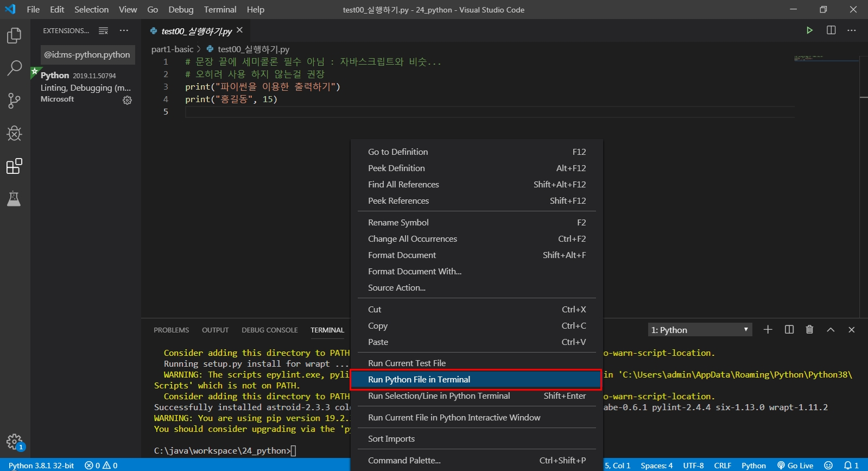Open extensions panel more actions ellipsis
Image resolution: width=868 pixels, height=471 pixels.
(124, 31)
